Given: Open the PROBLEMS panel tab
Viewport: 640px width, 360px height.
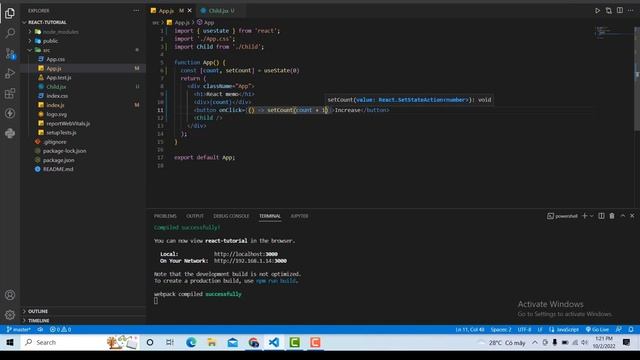Looking at the screenshot, I should pos(165,216).
